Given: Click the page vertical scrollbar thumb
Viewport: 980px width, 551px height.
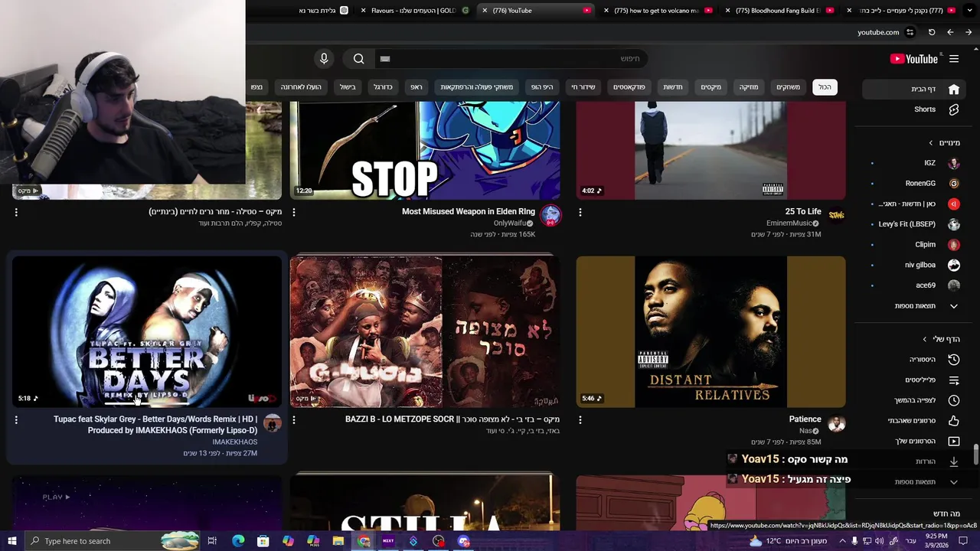Looking at the screenshot, I should [975, 453].
